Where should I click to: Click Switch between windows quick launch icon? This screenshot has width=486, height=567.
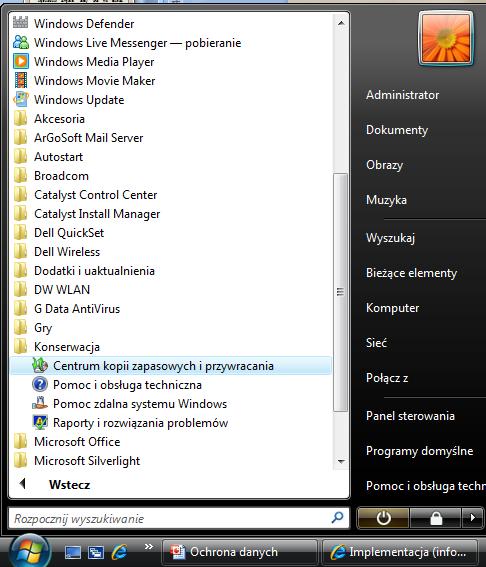pyautogui.click(x=96, y=552)
